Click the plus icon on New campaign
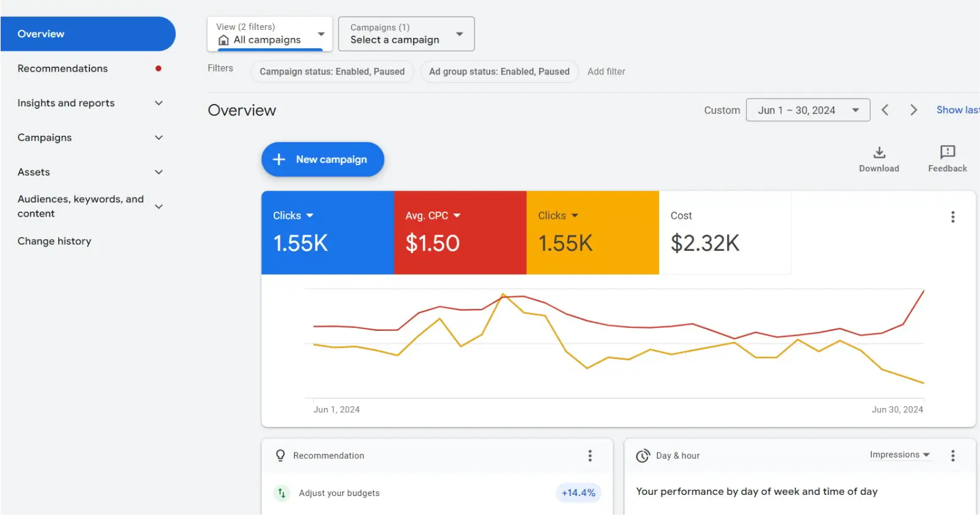This screenshot has width=980, height=515. point(279,160)
